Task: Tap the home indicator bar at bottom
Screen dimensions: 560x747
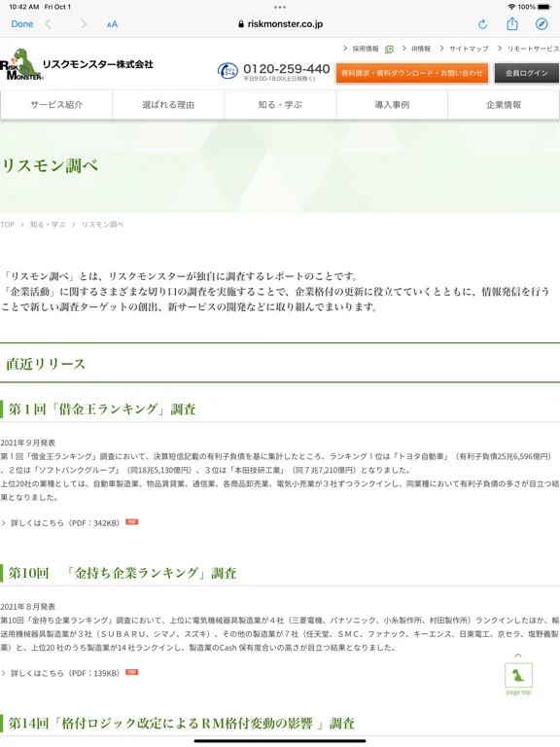Action: [x=280, y=741]
